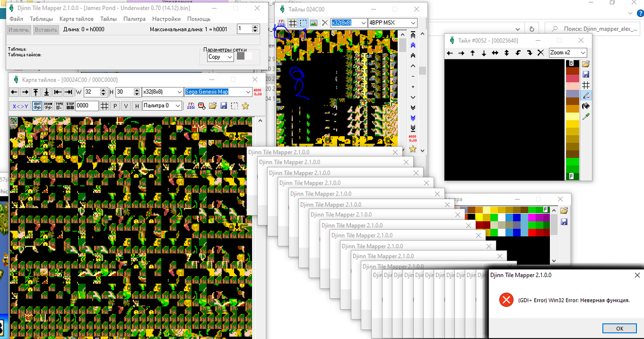The height and width of the screenshot is (339, 644).
Task: Click plus offset button in Тайлы navigation
Action: [413, 87]
